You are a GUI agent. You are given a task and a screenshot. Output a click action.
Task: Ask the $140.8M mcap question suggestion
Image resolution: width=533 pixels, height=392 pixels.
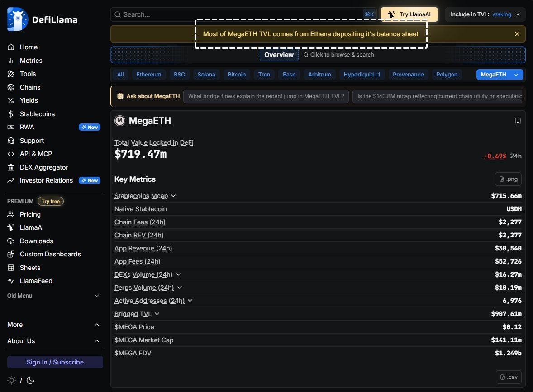pyautogui.click(x=438, y=96)
